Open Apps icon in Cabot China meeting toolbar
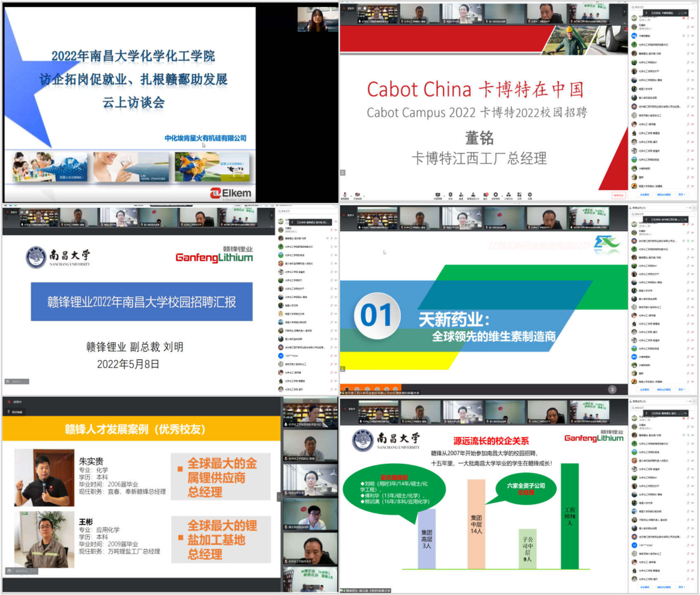 click(x=519, y=195)
